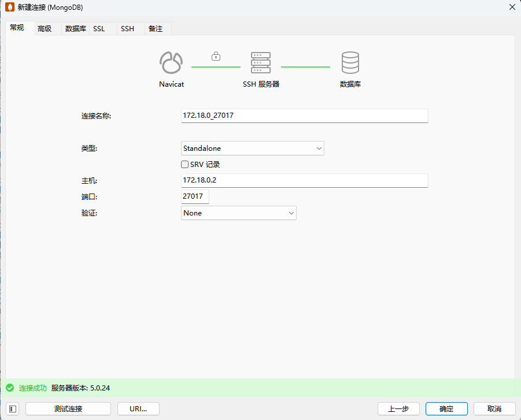
Task: Click the 主机 label
Action: pos(89,181)
